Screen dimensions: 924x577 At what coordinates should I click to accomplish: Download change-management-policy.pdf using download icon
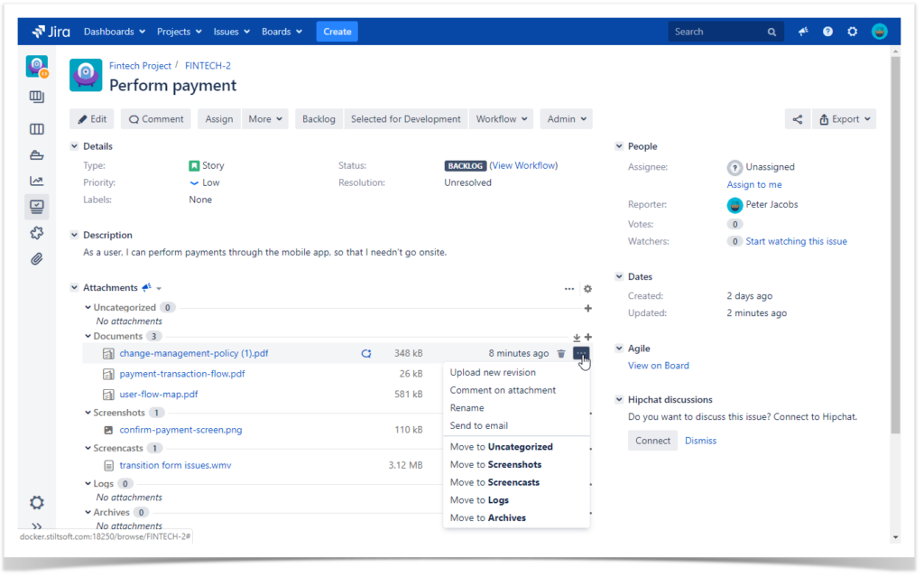[577, 337]
